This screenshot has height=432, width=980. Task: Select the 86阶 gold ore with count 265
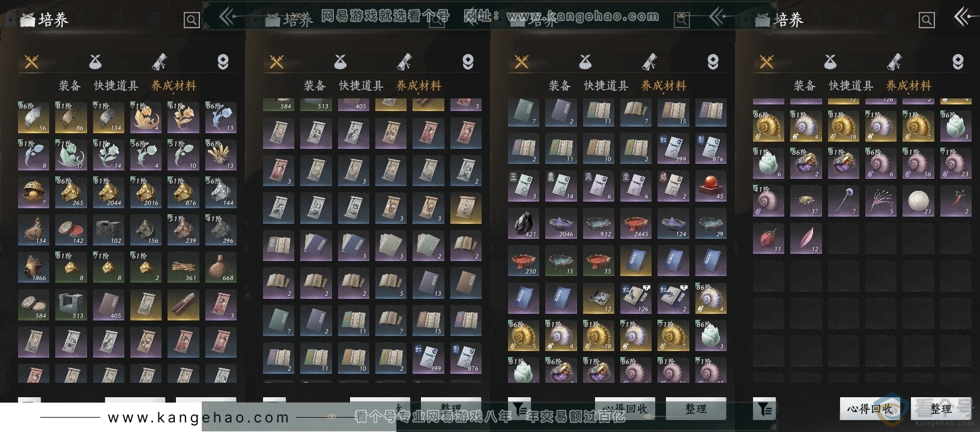tap(71, 192)
